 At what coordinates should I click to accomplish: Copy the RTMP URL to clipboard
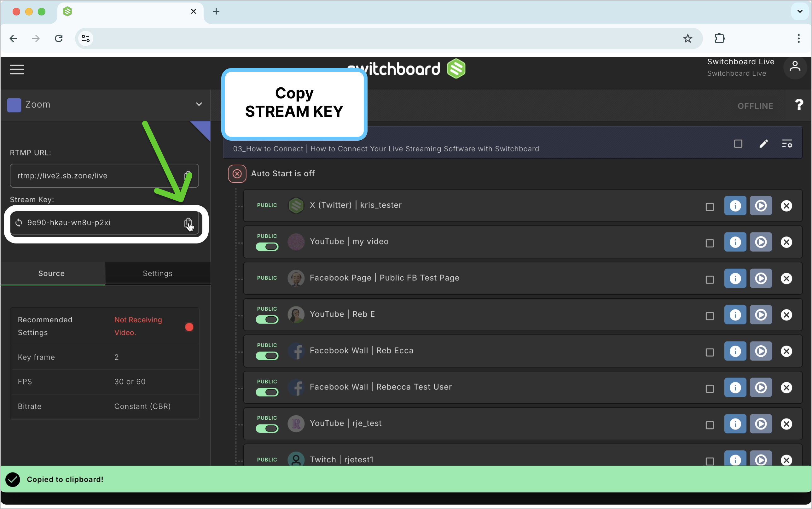188,175
